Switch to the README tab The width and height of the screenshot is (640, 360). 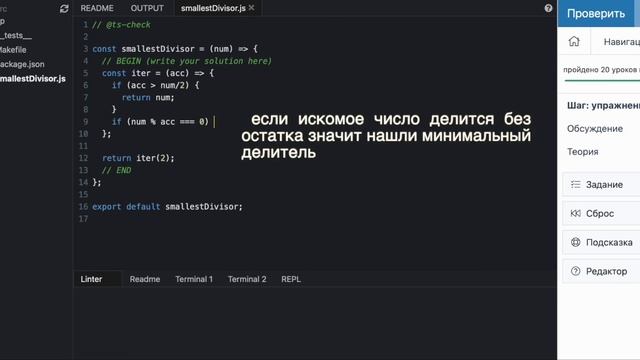97,8
